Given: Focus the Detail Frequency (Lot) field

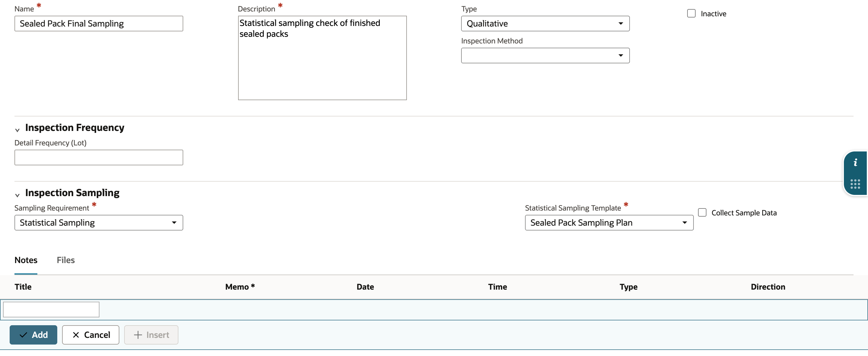Looking at the screenshot, I should click(99, 157).
